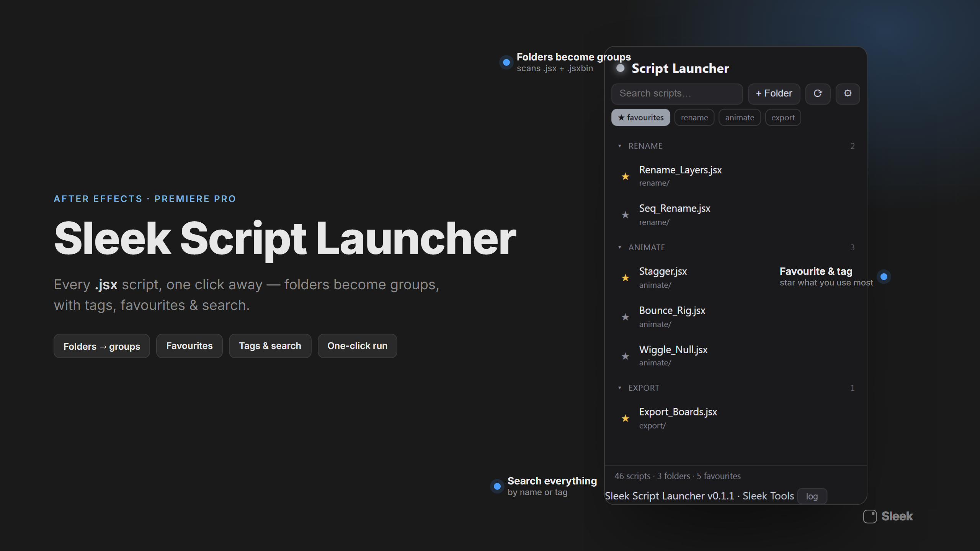Click the blue dot next to Folders become groups
980x551 pixels.
pos(506,62)
